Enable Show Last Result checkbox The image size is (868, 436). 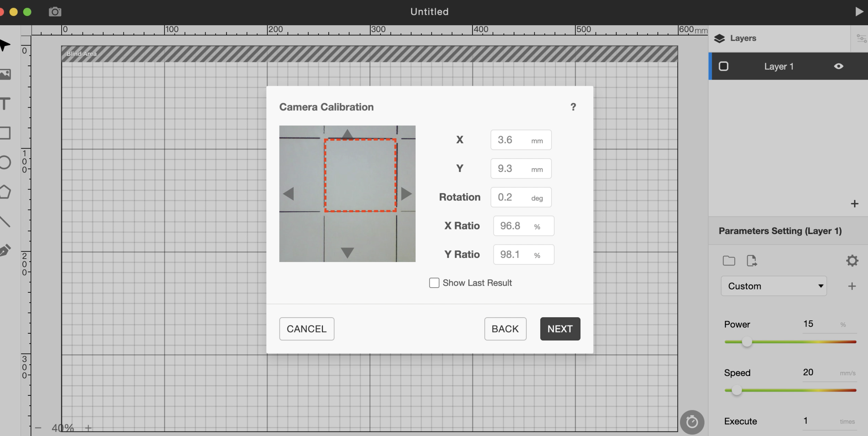click(434, 283)
